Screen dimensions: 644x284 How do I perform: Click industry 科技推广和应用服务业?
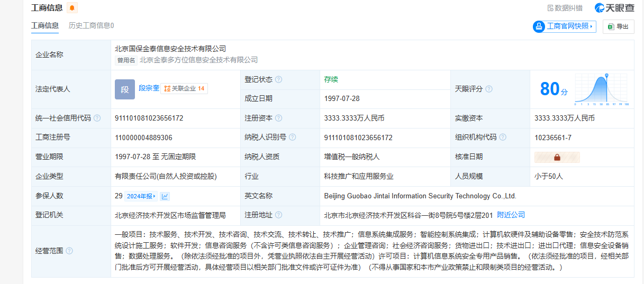pyautogui.click(x=359, y=176)
